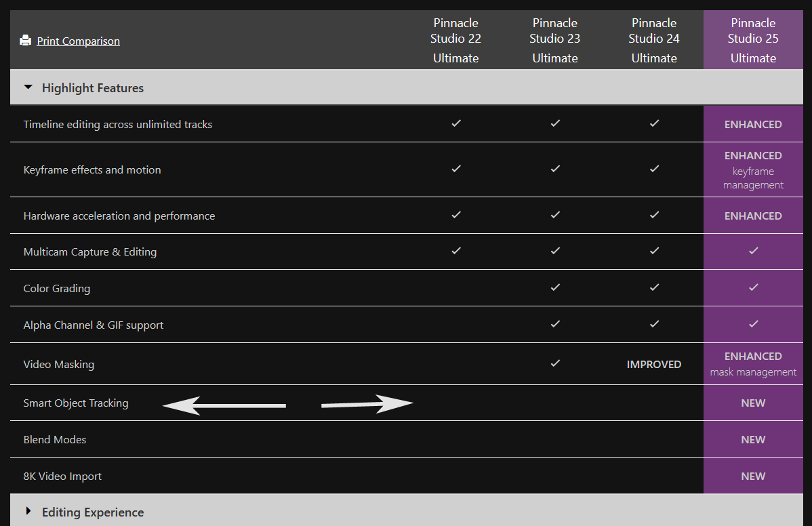Click Studio 23 checkmark for Timeline editing

555,123
